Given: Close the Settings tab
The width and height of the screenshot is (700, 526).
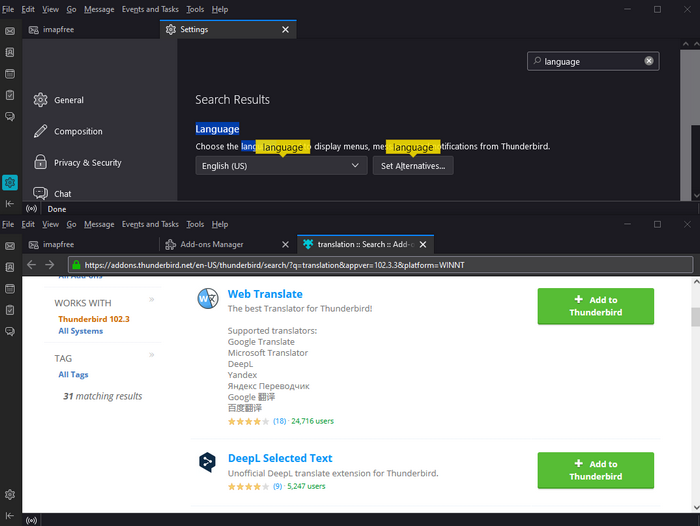Looking at the screenshot, I should (x=285, y=29).
